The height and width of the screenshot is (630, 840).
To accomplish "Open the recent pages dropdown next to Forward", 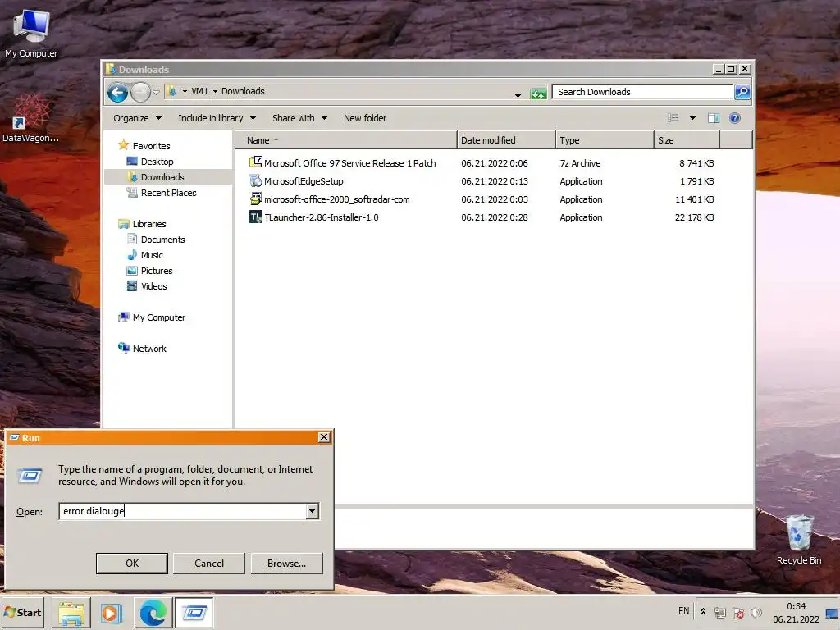I will pos(157,92).
